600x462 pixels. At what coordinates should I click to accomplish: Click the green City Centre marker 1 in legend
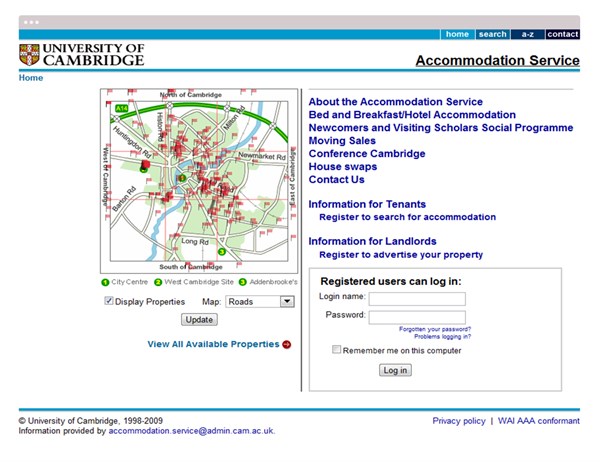106,282
